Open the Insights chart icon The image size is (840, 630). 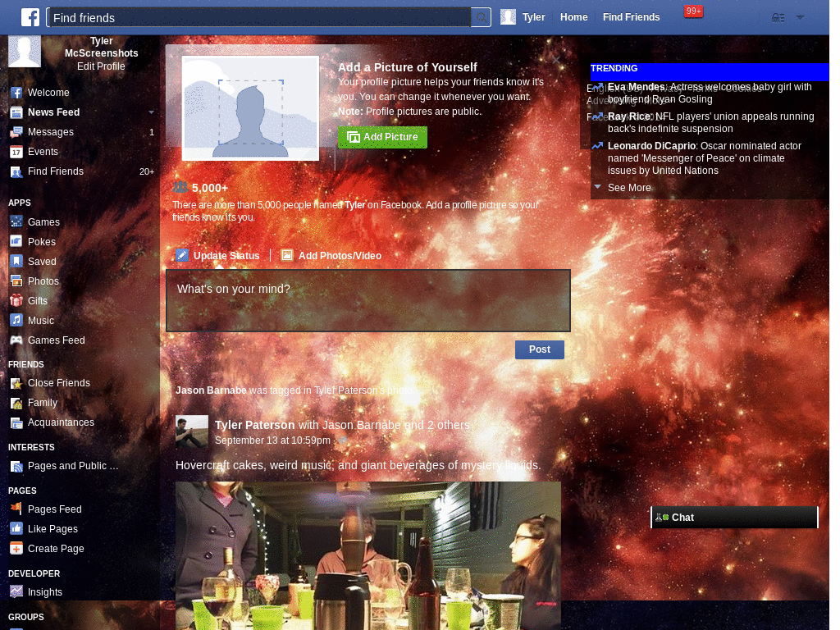16,591
